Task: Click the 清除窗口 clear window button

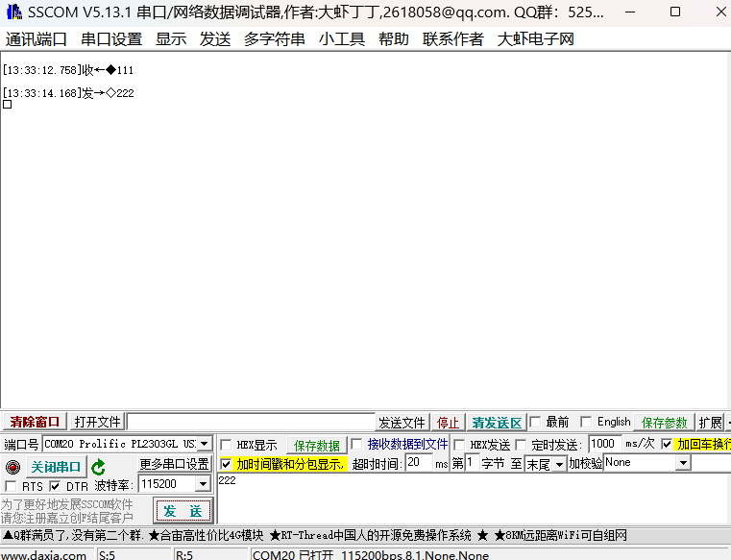Action: coord(35,423)
